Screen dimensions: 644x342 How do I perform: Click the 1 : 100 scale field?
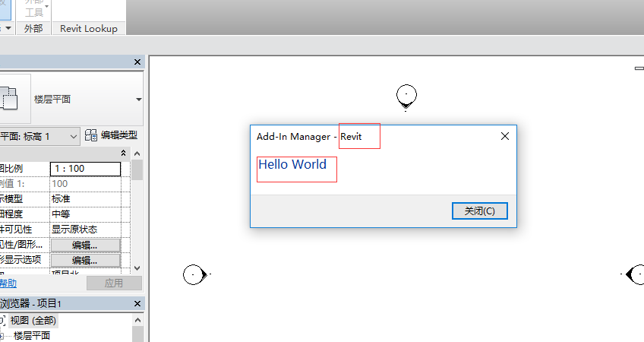coord(85,169)
